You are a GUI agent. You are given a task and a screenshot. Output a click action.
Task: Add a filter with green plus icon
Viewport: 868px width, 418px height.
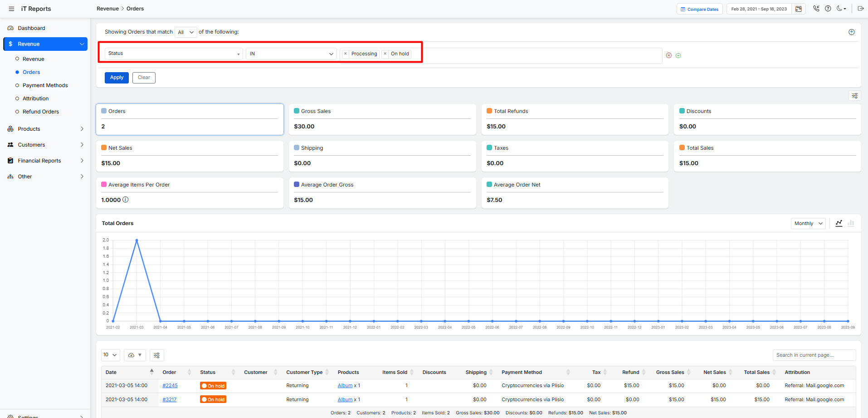[678, 55]
